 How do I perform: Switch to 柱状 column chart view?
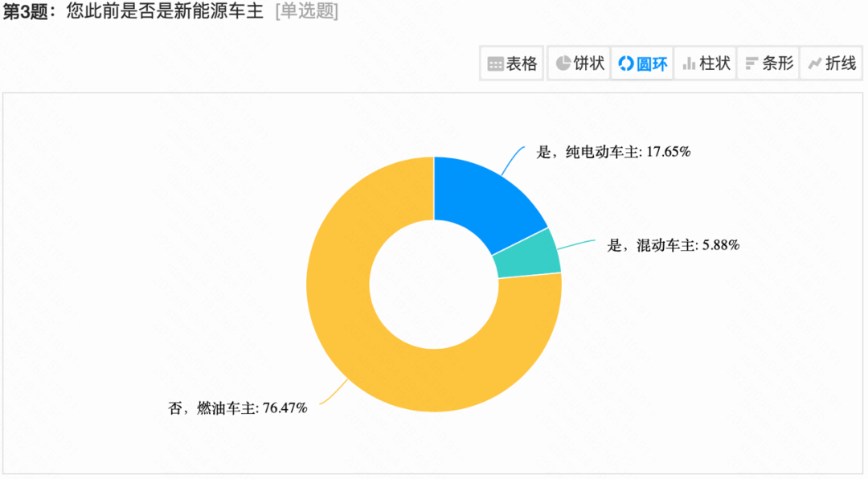point(706,63)
